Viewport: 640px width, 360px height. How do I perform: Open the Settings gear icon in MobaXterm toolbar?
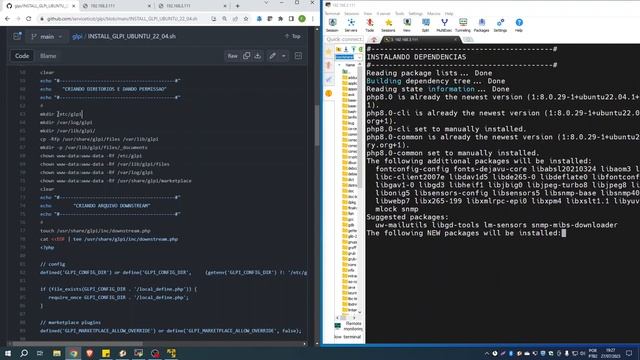pyautogui.click(x=500, y=25)
